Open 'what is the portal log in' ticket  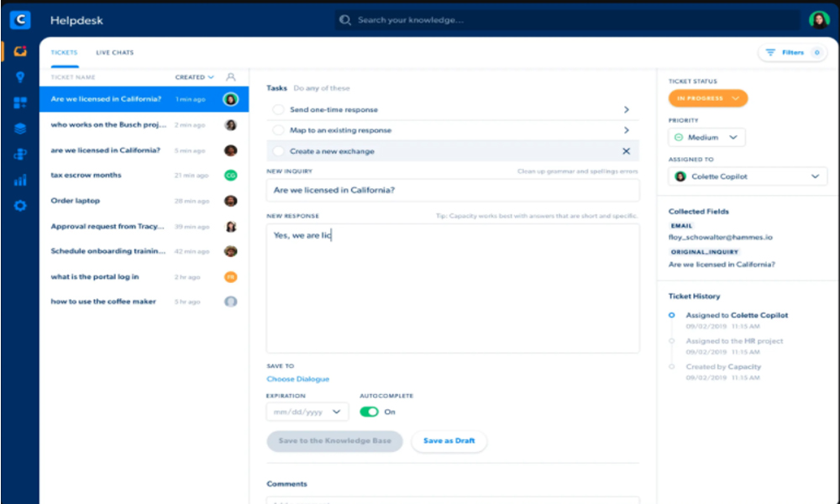coord(144,277)
